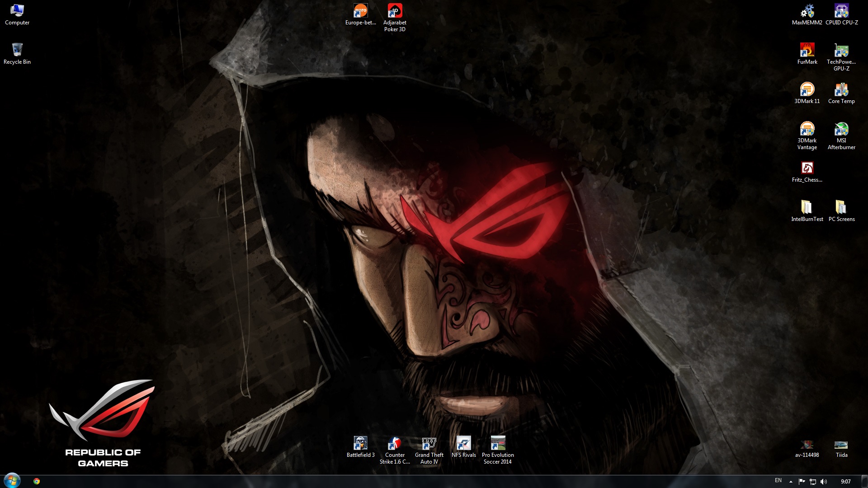Launch Grand Theft Auto IV
868x488 pixels.
click(x=429, y=450)
